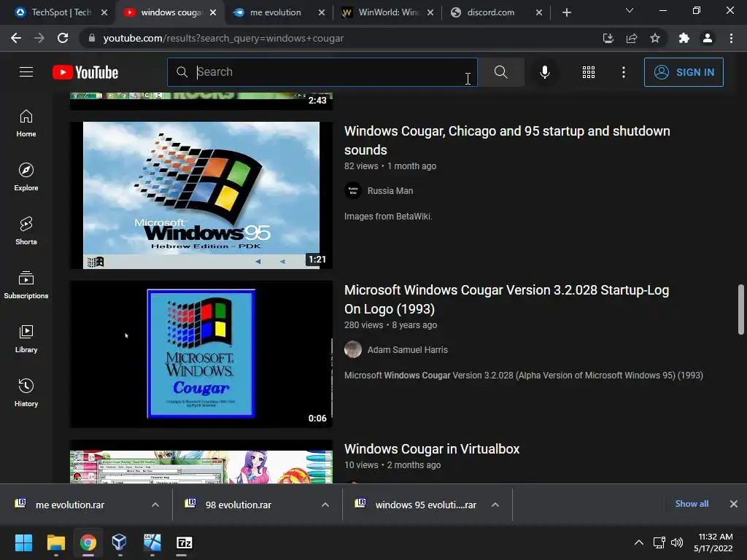Expand options for windows 95 evoluti....rar download
The height and width of the screenshot is (560, 747).
495,505
